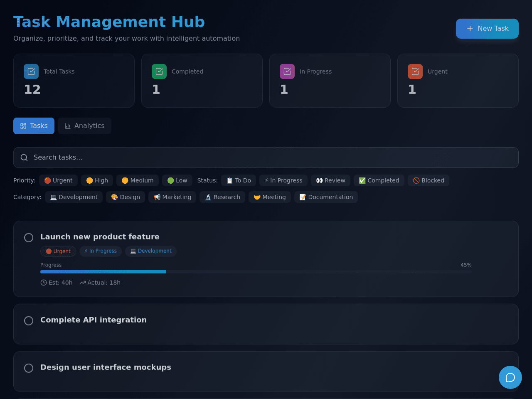Click the Urgent tag on Launch task
This screenshot has width=532, height=399.
(58, 251)
